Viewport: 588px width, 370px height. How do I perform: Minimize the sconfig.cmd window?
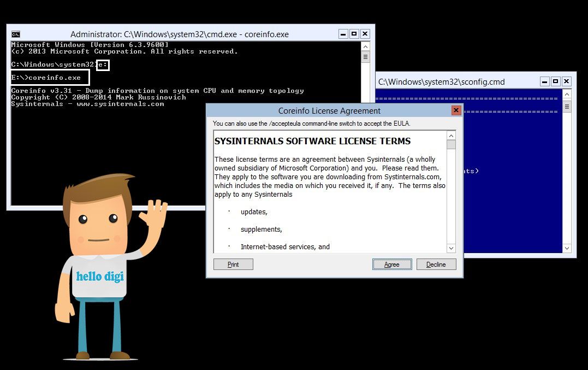tap(545, 81)
